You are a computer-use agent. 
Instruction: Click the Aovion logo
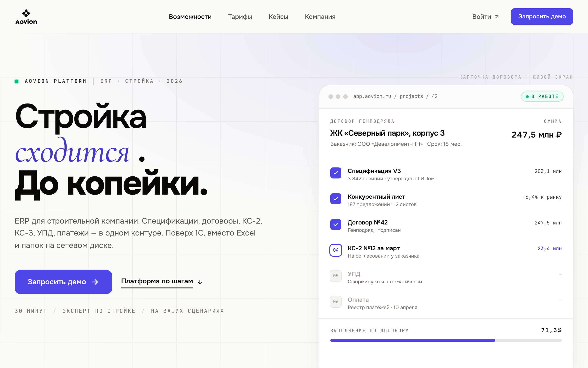click(26, 17)
